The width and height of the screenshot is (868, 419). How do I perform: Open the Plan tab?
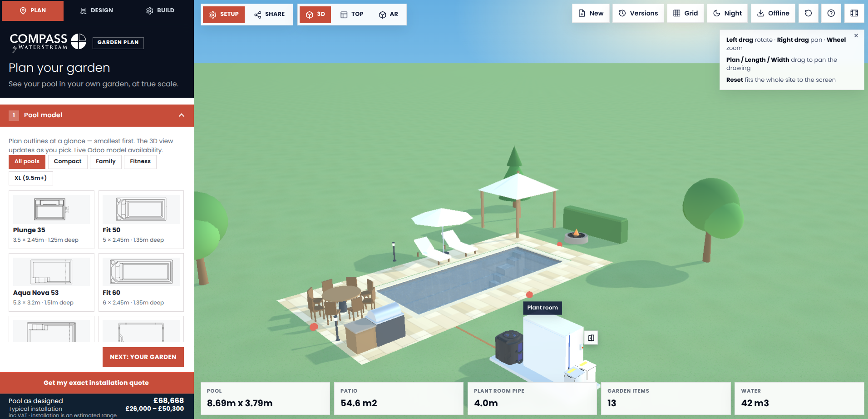33,10
